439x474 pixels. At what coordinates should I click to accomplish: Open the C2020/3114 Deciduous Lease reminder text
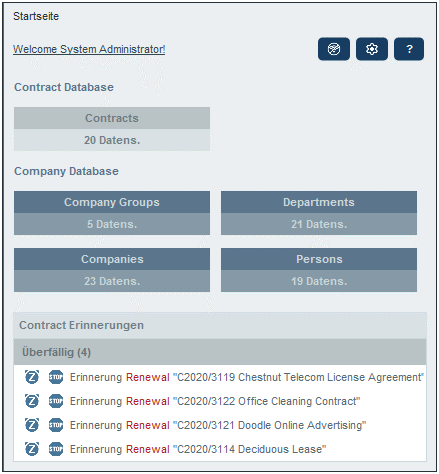click(x=198, y=449)
